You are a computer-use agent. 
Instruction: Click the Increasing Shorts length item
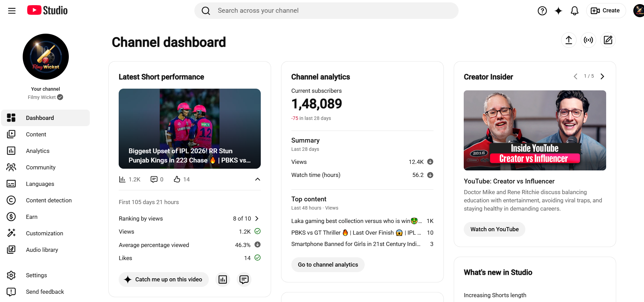[495, 295]
